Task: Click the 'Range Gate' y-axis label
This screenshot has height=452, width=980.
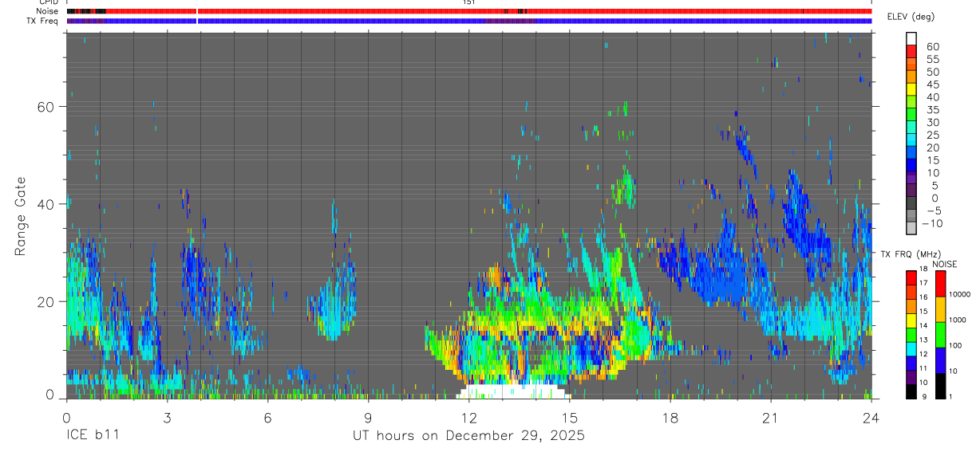Action: [20, 216]
